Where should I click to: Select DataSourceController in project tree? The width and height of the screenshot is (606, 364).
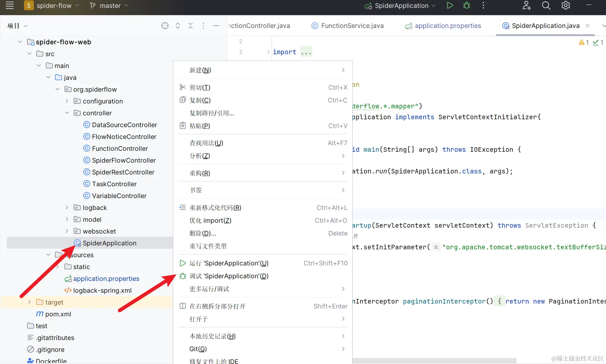click(120, 125)
